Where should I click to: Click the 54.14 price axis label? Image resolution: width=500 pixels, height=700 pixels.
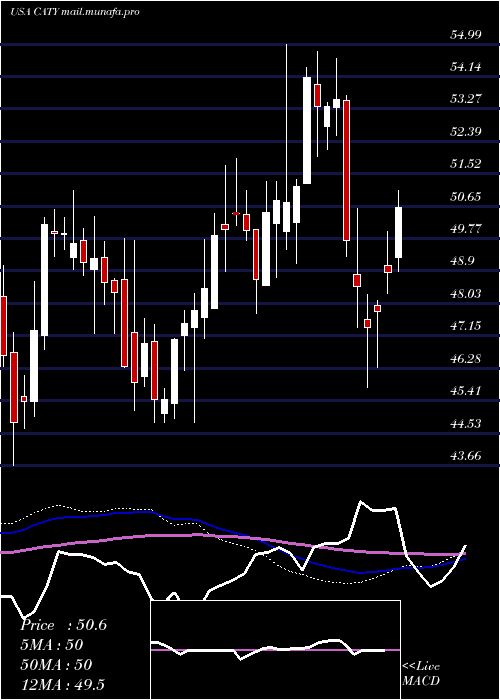click(x=466, y=67)
